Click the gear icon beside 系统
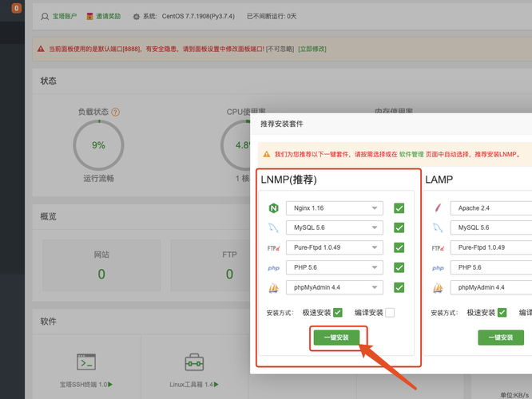532x399 pixels. [x=136, y=17]
